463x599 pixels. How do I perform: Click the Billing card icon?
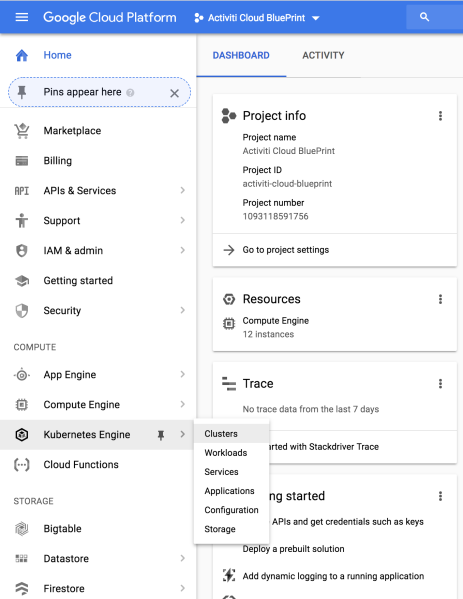coord(22,161)
